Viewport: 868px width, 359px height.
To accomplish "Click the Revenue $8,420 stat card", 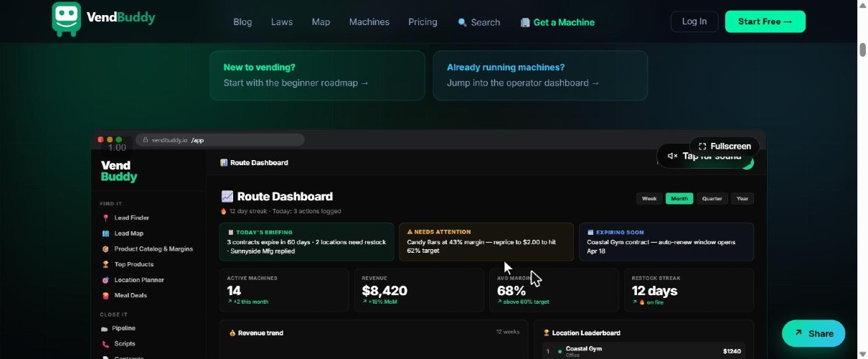I will pos(419,290).
